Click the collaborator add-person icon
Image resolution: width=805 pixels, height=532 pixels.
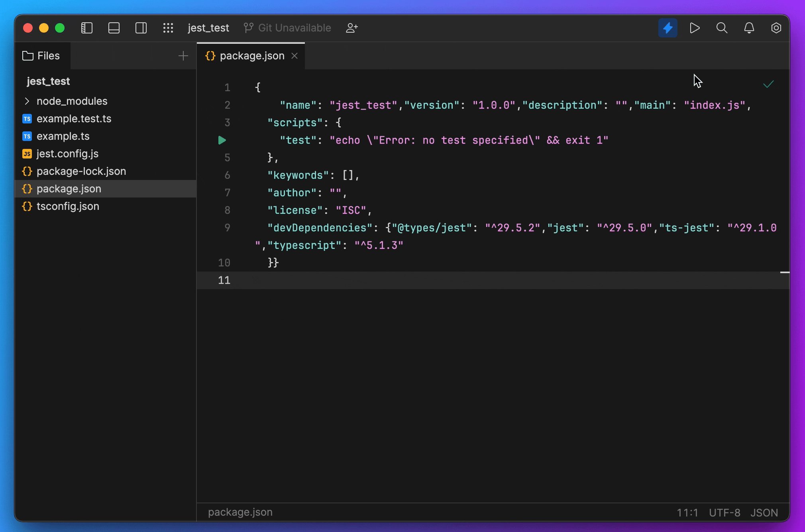click(x=351, y=28)
